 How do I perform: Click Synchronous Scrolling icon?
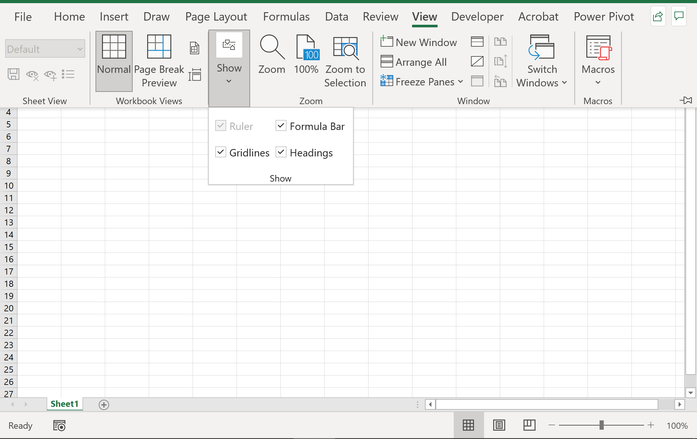click(x=500, y=61)
